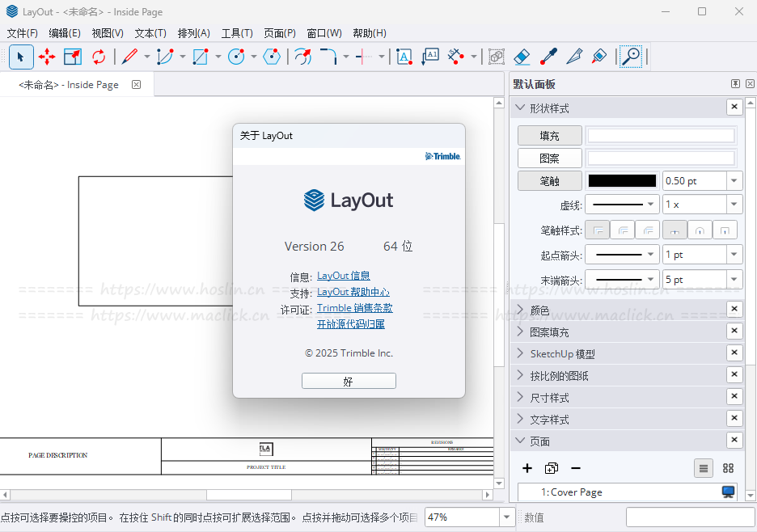
Task: Expand the 颜色 panel
Action: 520,310
